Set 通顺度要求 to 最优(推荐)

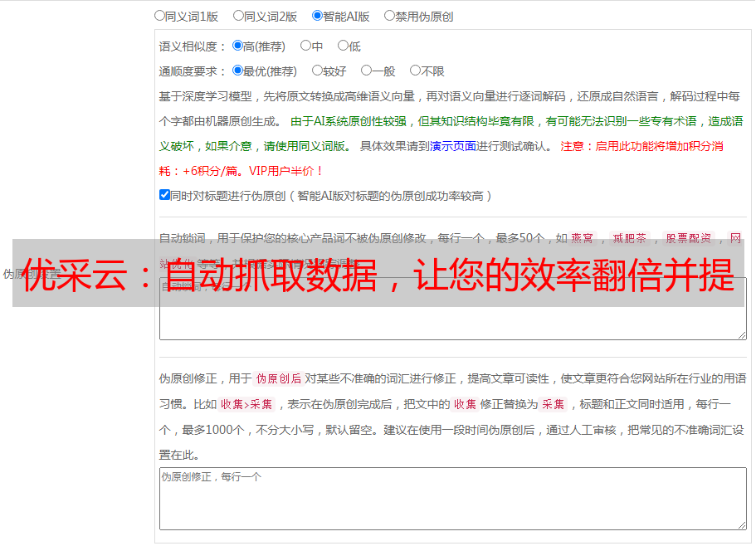pyautogui.click(x=237, y=71)
